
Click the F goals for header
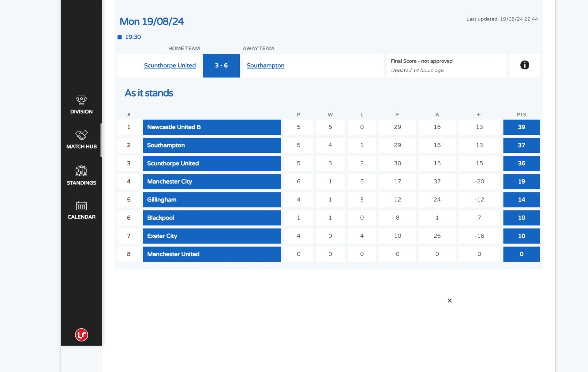pos(397,115)
